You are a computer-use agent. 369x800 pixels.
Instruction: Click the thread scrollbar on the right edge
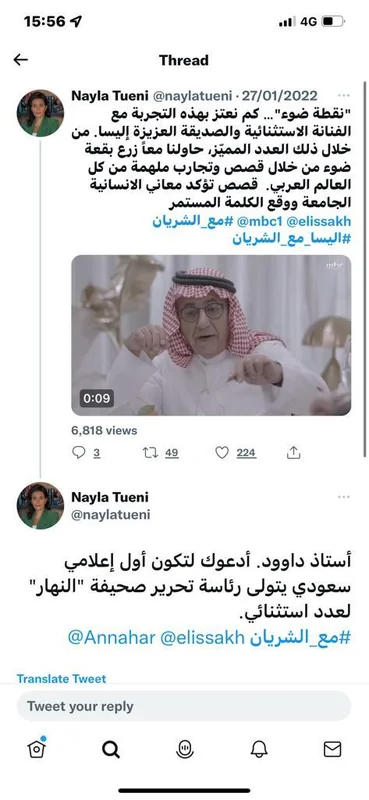pyautogui.click(x=364, y=268)
